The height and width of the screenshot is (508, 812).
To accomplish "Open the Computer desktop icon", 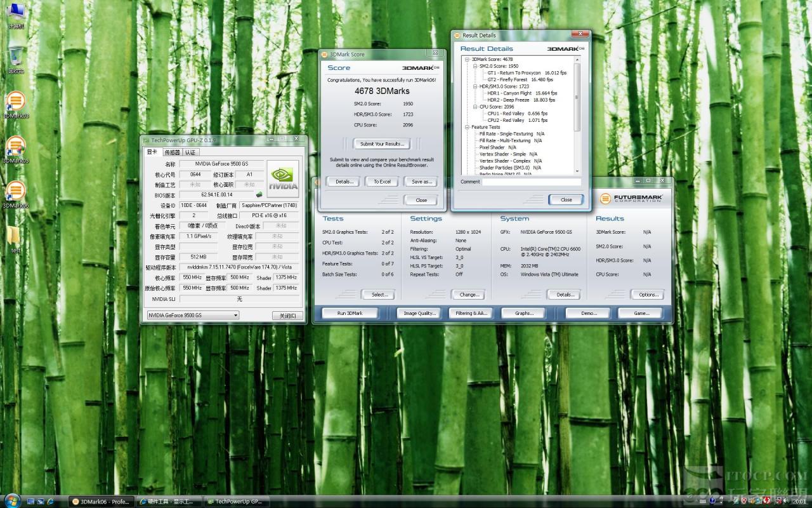I will point(16,16).
